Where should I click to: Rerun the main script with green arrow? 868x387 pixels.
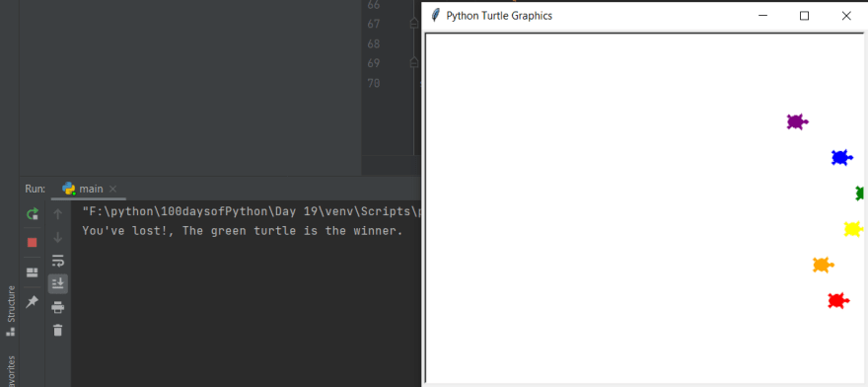33,213
